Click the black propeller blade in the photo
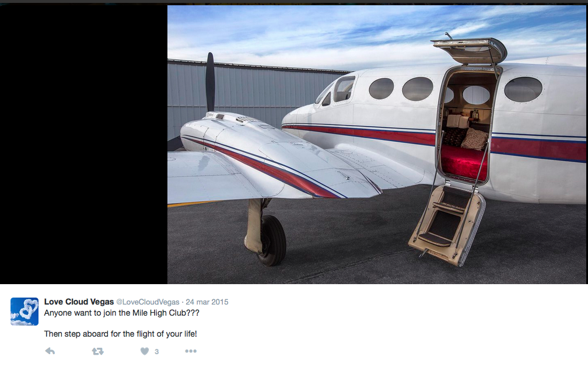 [211, 82]
